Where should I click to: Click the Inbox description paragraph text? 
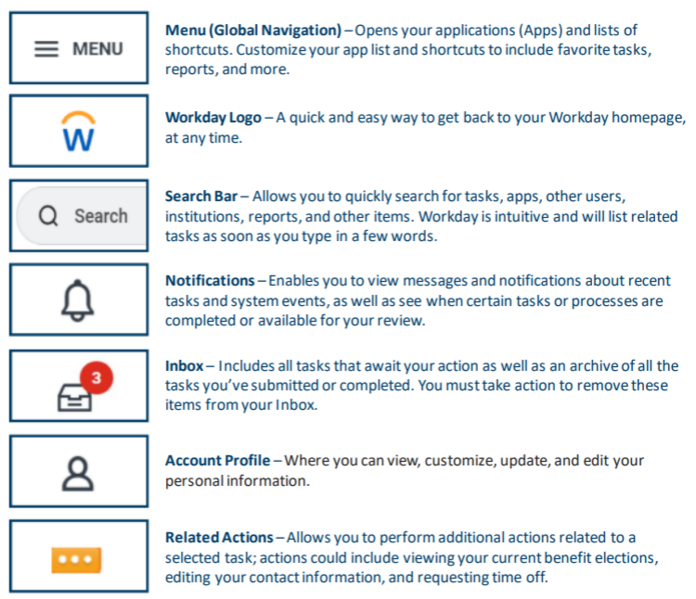(420, 385)
